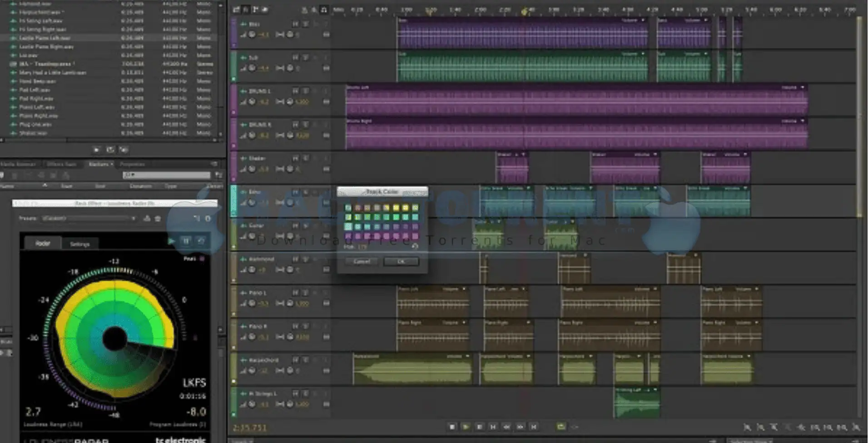The width and height of the screenshot is (868, 443).
Task: Open the Settings tab in loudness plugin
Action: point(79,244)
